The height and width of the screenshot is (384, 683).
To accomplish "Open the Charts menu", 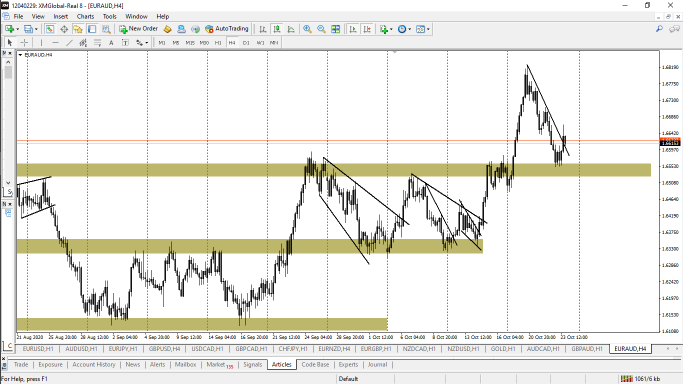I will (x=85, y=17).
